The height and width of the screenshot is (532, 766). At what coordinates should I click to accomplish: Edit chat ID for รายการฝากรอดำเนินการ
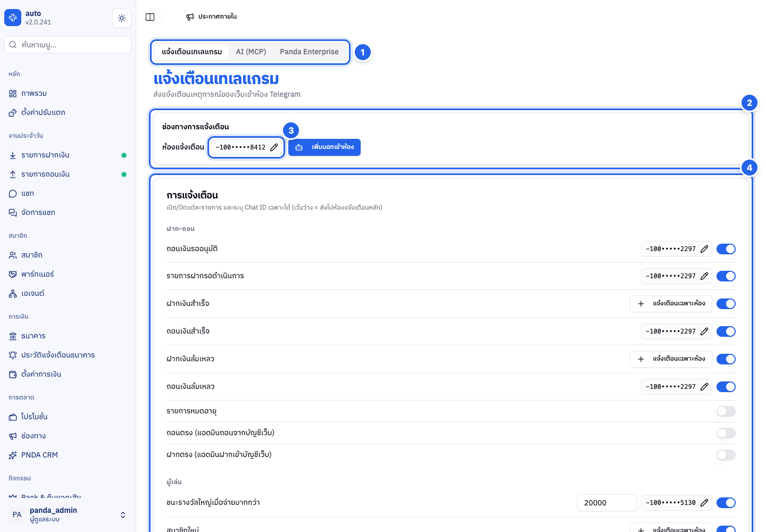[704, 276]
